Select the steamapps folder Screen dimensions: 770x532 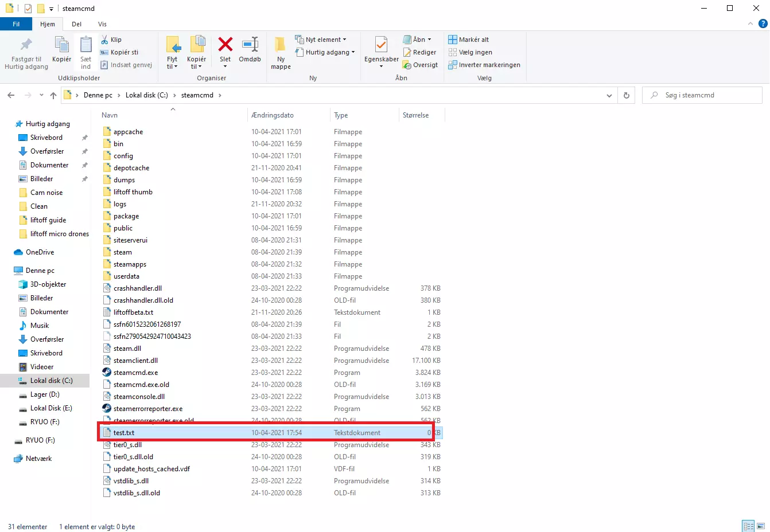point(130,264)
